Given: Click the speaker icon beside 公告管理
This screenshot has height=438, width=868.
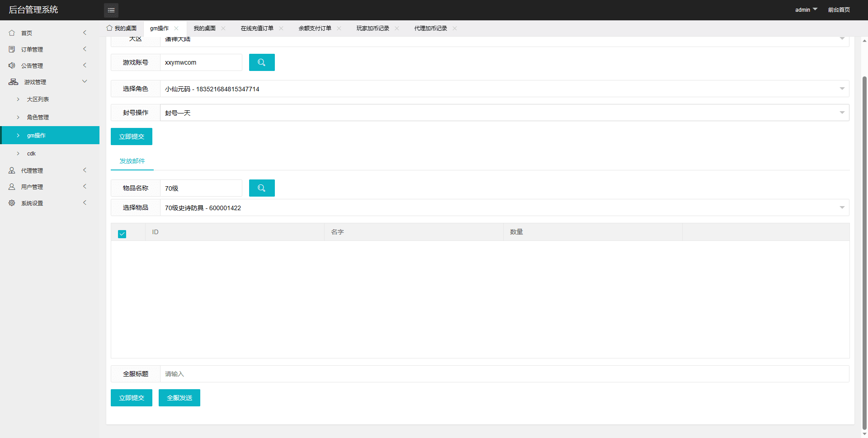Looking at the screenshot, I should coord(12,66).
